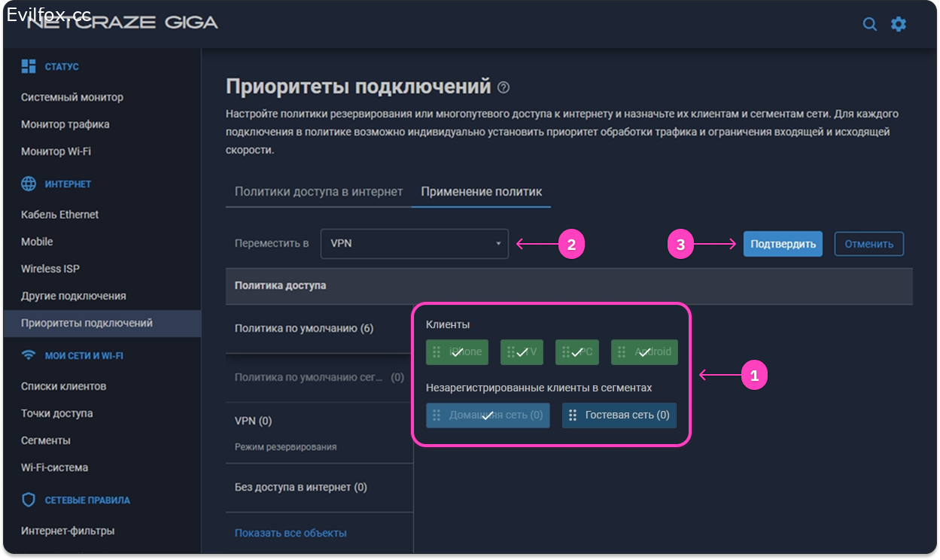940x560 pixels.
Task: Open the Переместить в VPN dropdown
Action: tap(414, 244)
